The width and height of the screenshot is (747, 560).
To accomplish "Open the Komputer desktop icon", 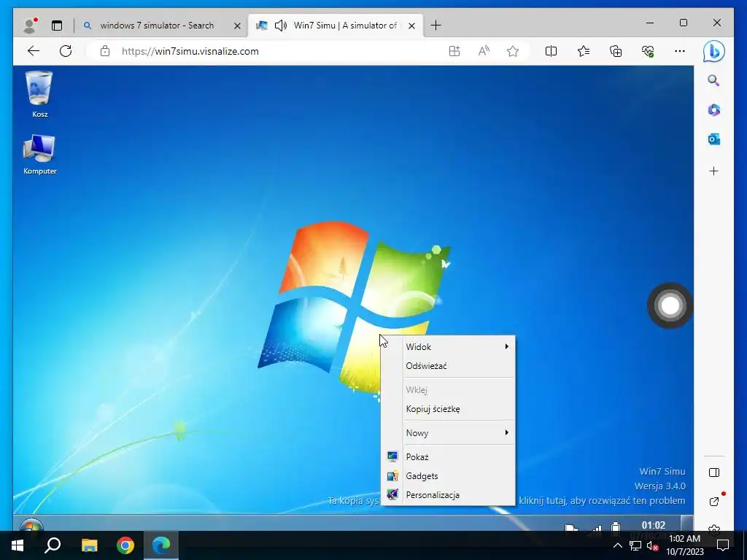I will [x=39, y=155].
